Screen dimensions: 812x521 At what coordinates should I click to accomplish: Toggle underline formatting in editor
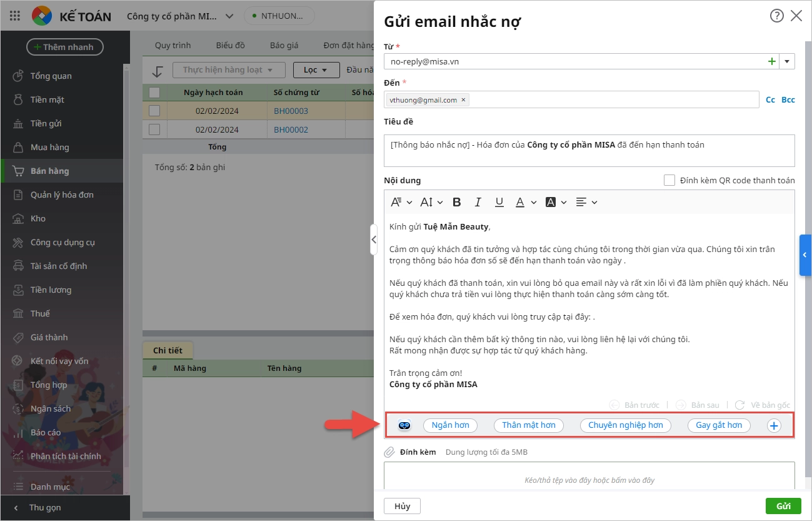pyautogui.click(x=499, y=202)
